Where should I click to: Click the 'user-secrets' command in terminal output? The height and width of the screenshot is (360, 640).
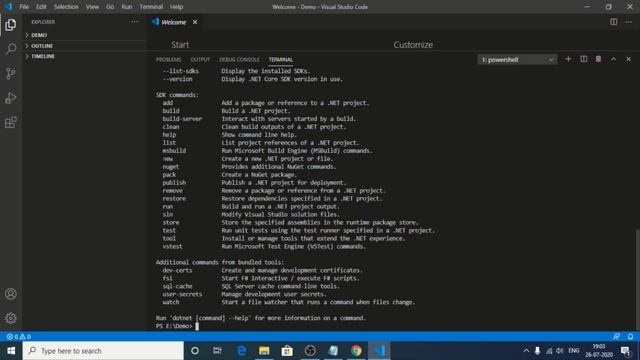coord(182,294)
